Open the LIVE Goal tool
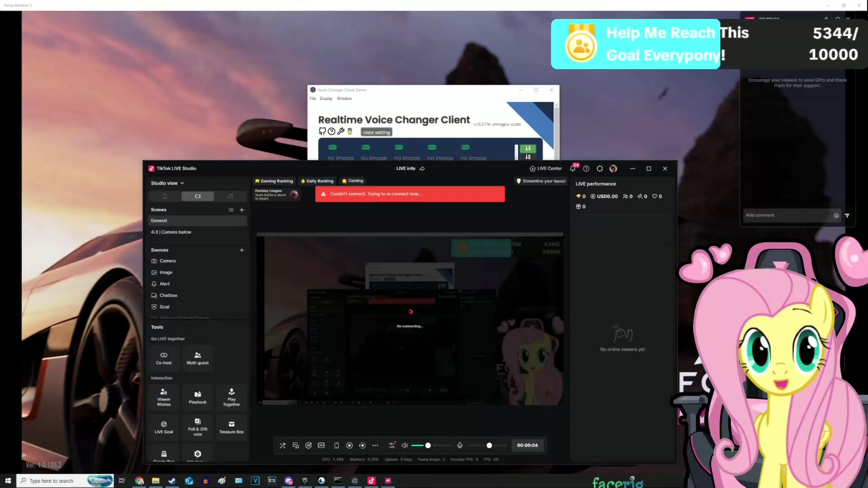The height and width of the screenshot is (488, 868). 164,427
